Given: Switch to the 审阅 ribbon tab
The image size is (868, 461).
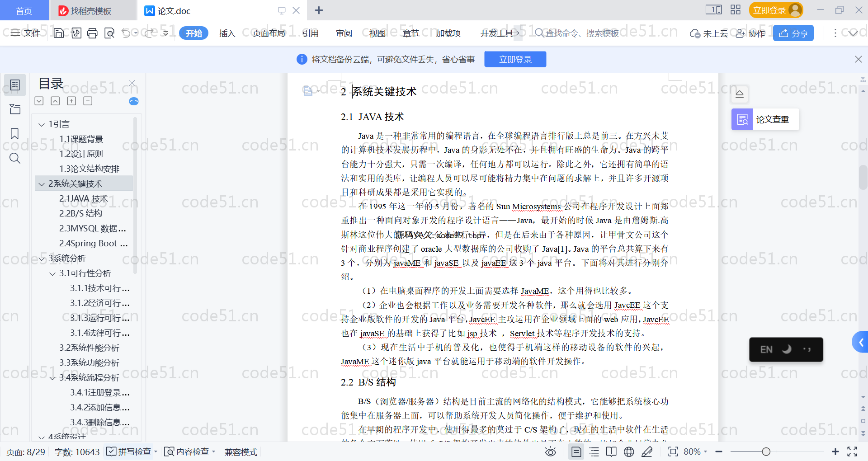Looking at the screenshot, I should (344, 33).
